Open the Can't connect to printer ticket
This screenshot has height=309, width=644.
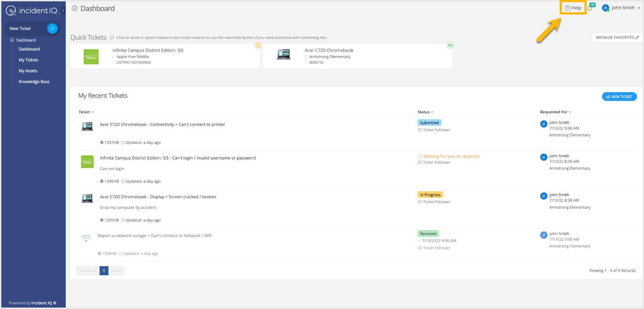click(x=162, y=124)
